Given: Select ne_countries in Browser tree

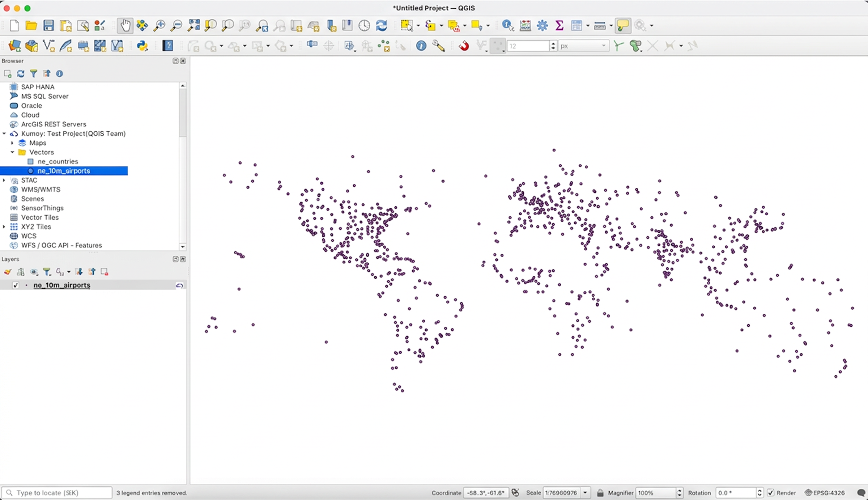Looking at the screenshot, I should tap(58, 162).
